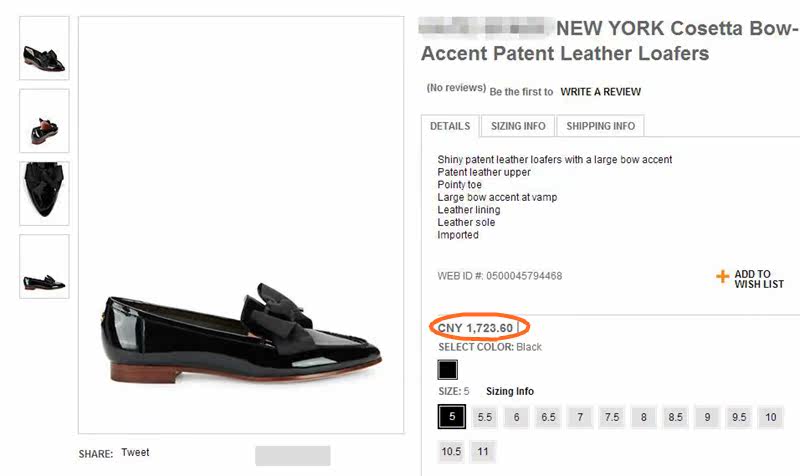Viewport: 800px width, 476px height.
Task: Open Sizing Info link beside size
Action: 510,391
